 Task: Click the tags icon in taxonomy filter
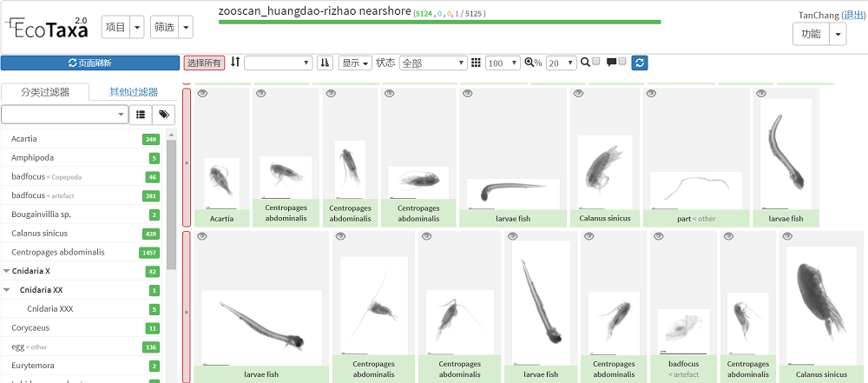(x=163, y=115)
